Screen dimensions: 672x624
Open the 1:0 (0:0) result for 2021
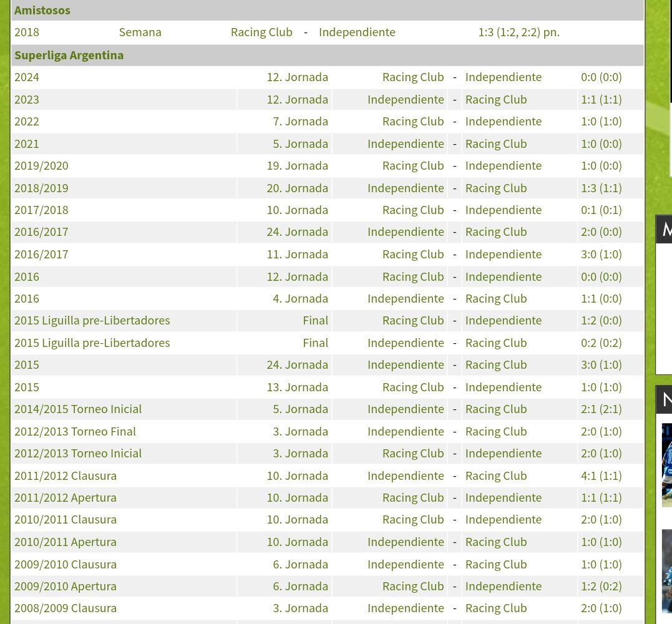pos(601,144)
